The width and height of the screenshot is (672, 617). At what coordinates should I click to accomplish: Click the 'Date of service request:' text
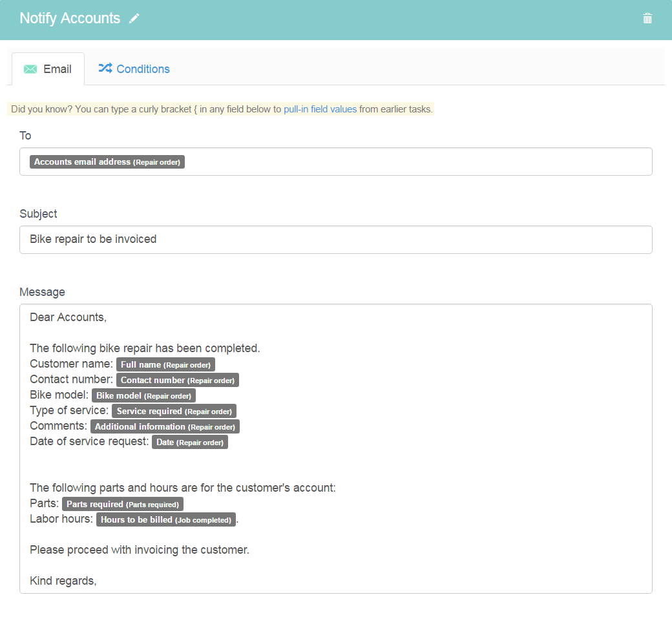pyautogui.click(x=89, y=441)
